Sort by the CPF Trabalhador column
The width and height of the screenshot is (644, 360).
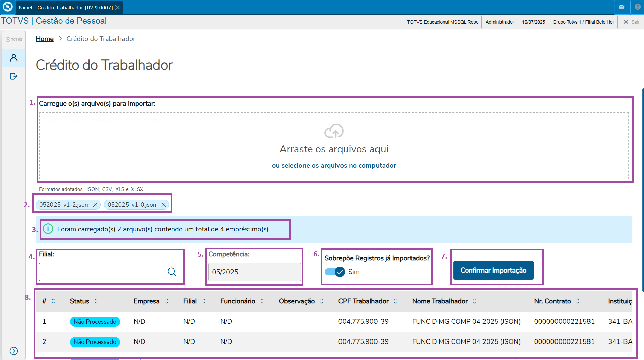click(x=395, y=301)
